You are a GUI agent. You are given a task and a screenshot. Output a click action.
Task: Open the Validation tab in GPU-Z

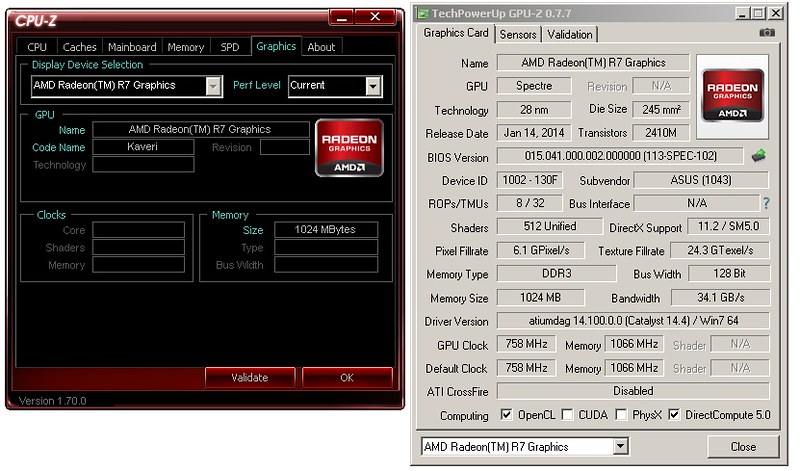point(570,34)
